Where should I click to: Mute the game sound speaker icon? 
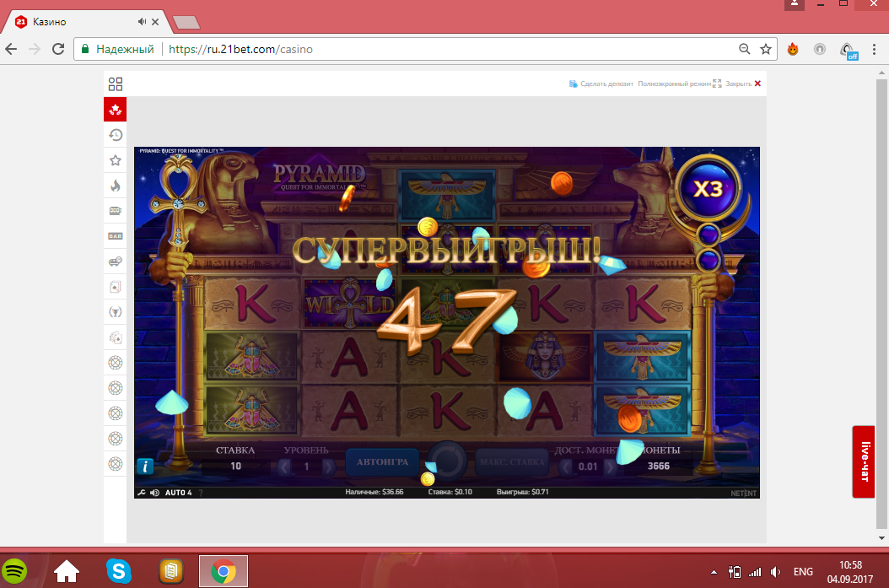tap(154, 493)
